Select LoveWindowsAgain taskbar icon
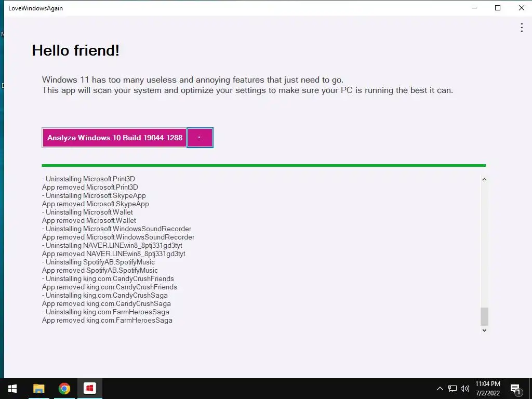This screenshot has width=532, height=399. coord(90,389)
